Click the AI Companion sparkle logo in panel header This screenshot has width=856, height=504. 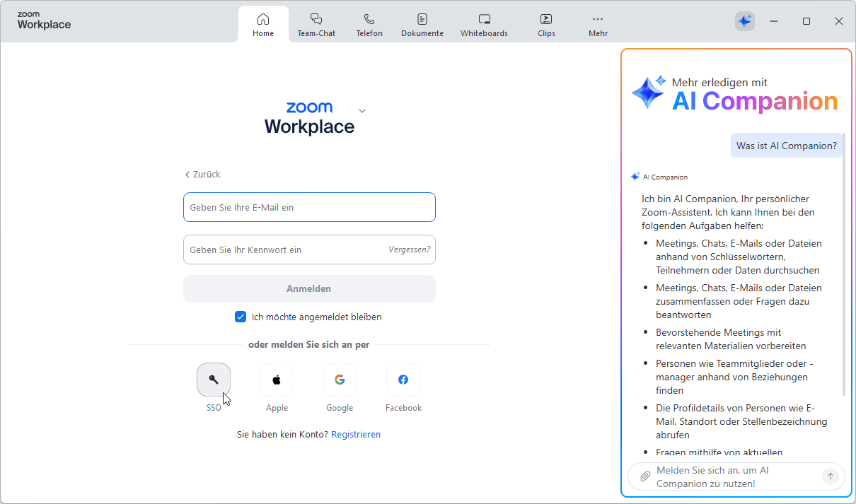[x=649, y=93]
